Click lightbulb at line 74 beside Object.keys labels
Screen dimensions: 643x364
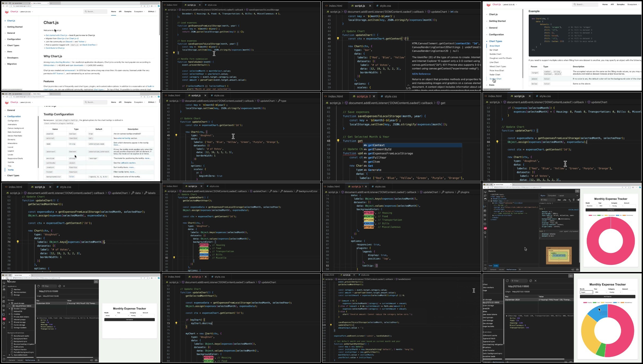[18, 242]
